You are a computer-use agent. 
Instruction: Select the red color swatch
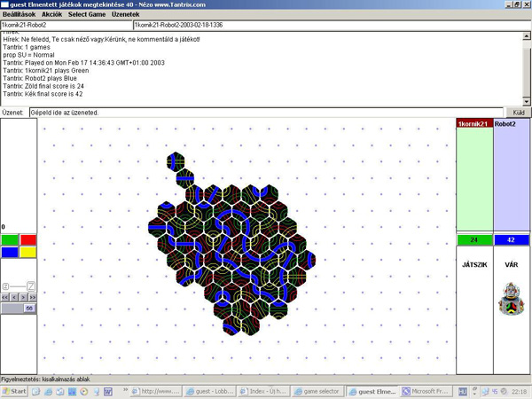tap(27, 240)
